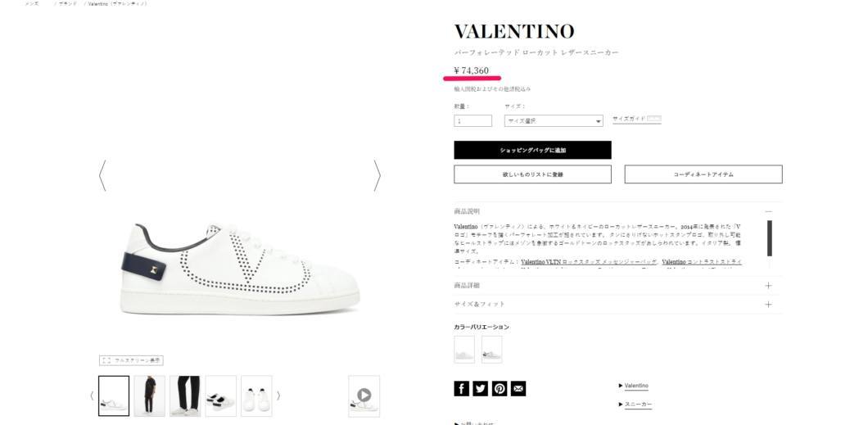Click the quantity input field
This screenshot has height=425, width=868.
click(x=472, y=120)
